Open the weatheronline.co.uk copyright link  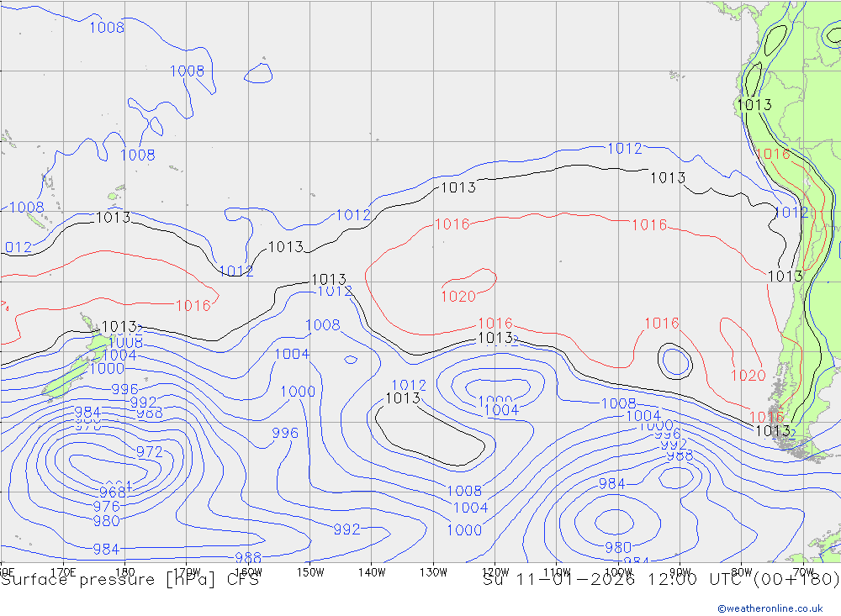point(770,608)
